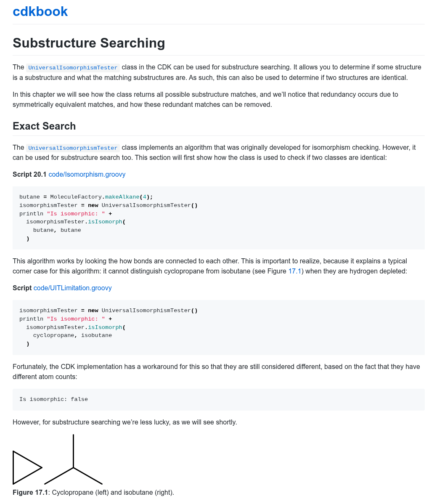Follow the Figure 17.1 reference link
442x504 pixels.
tap(294, 271)
